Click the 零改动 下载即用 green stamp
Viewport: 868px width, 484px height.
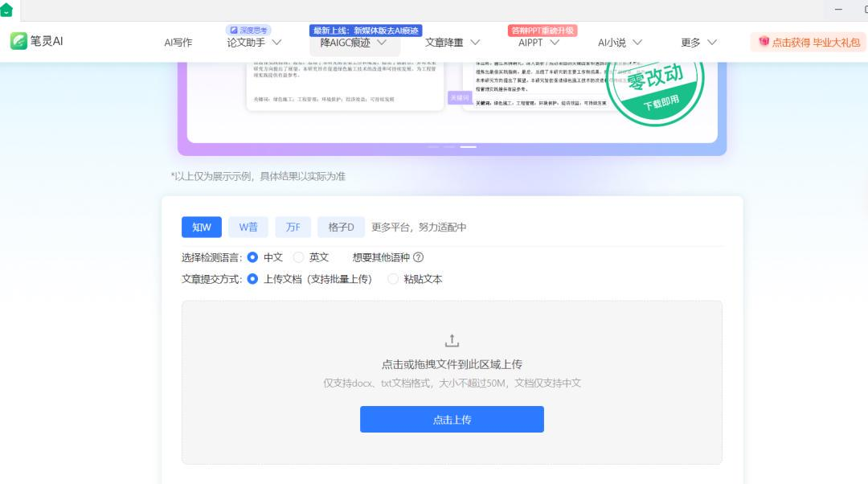pyautogui.click(x=655, y=92)
